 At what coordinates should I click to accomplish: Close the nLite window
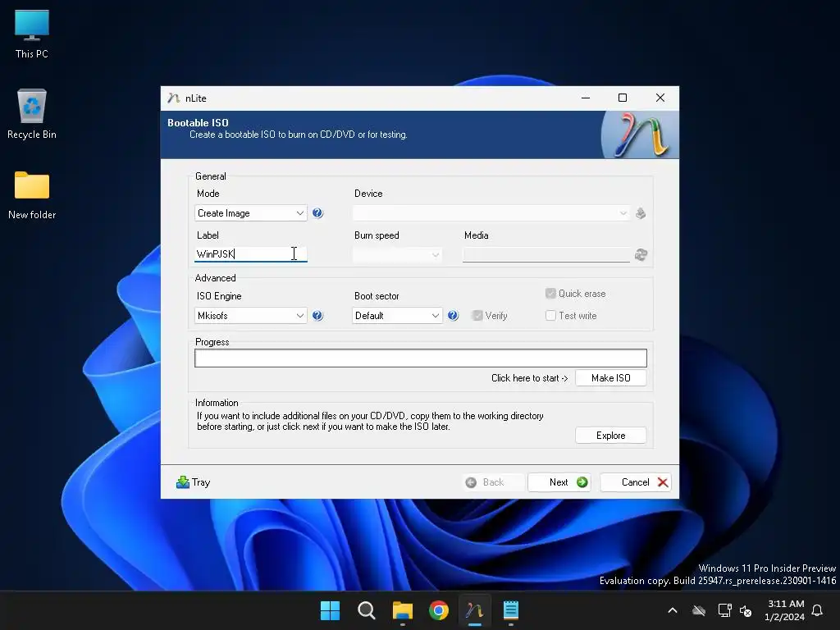(x=660, y=98)
